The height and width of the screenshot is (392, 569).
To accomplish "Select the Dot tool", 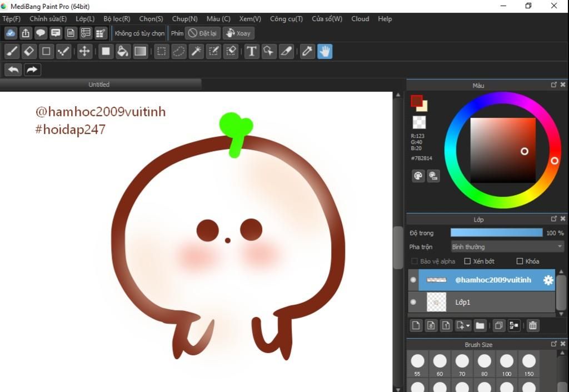I will click(64, 51).
